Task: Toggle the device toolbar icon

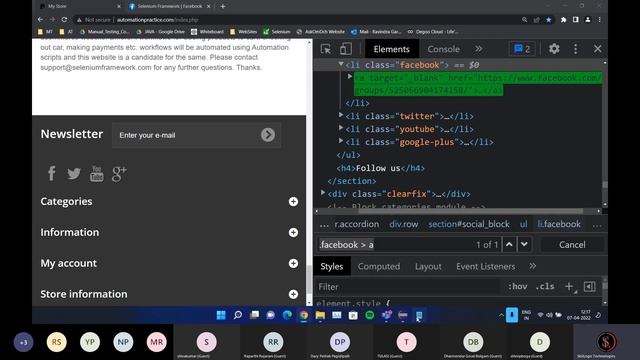Action: point(346,49)
